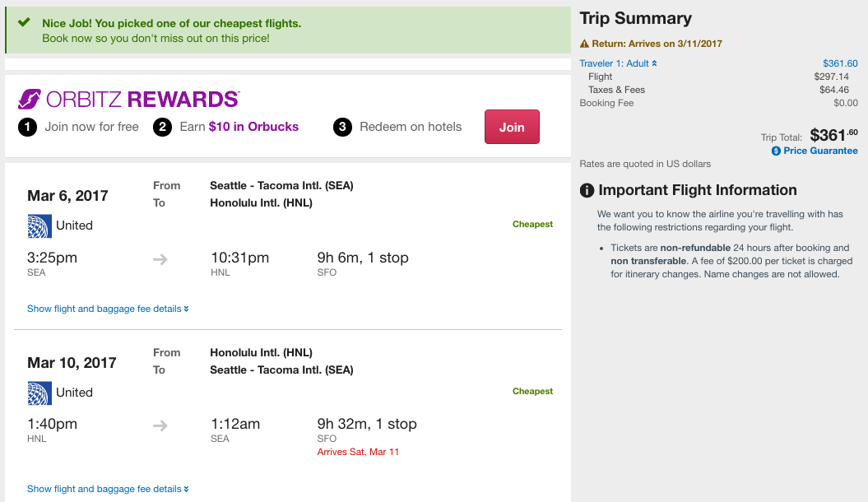Click the Important Flight Information info icon
The height and width of the screenshot is (502, 868).
[x=587, y=191]
